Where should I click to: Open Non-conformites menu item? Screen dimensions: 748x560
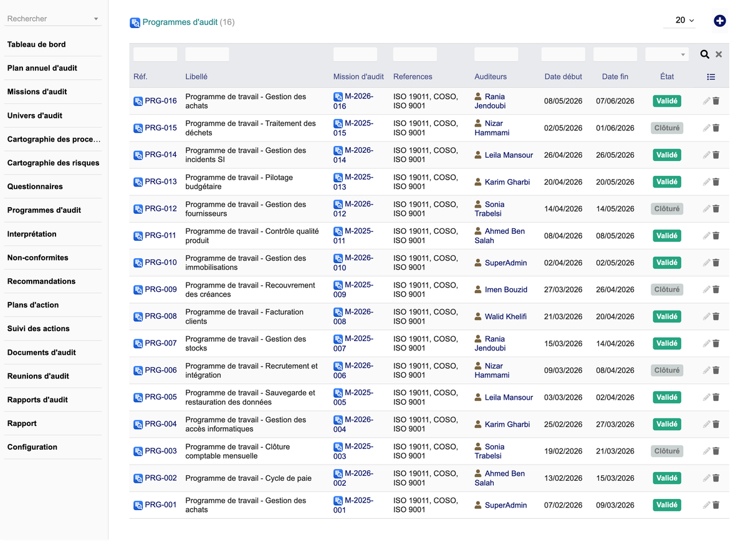[38, 258]
